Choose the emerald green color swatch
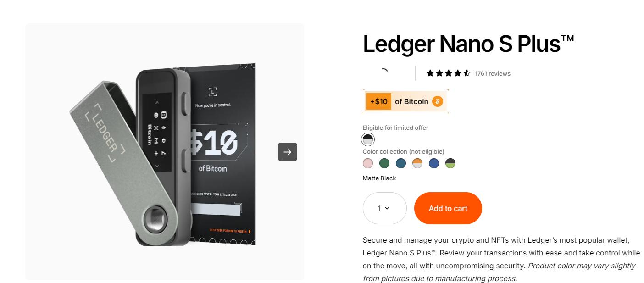The height and width of the screenshot is (283, 644). (384, 163)
